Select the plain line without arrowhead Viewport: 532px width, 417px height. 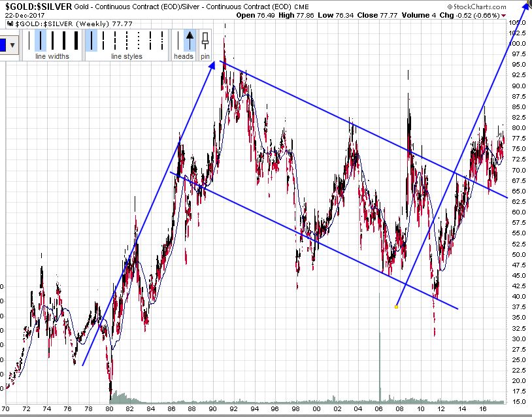coord(178,41)
